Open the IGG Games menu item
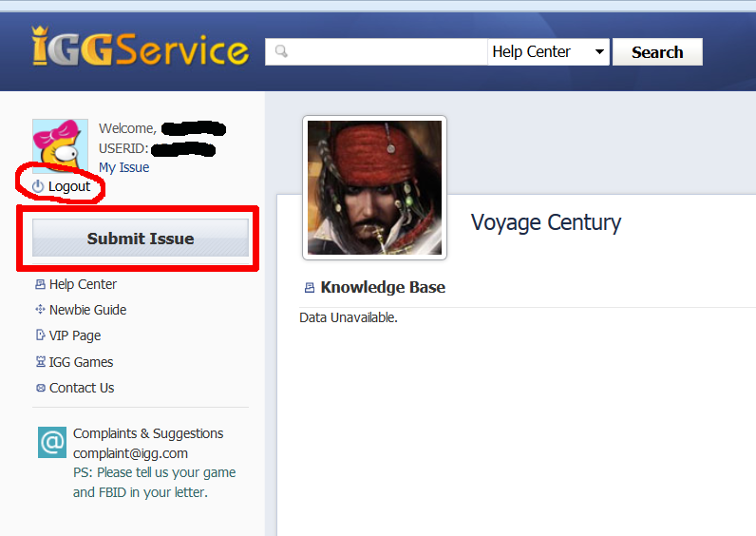Image resolution: width=756 pixels, height=536 pixels. (81, 362)
